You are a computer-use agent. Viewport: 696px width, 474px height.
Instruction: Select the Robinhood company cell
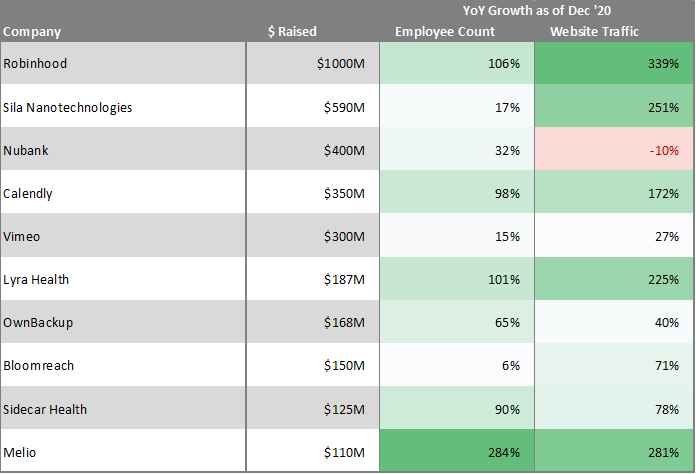(x=123, y=63)
